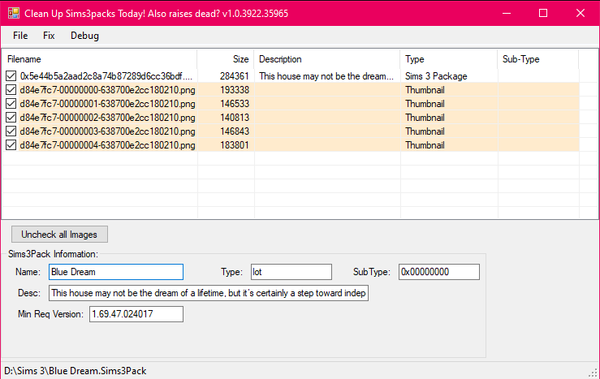This screenshot has height=379, width=600.
Task: Click the Desc text field
Action: pyautogui.click(x=209, y=293)
